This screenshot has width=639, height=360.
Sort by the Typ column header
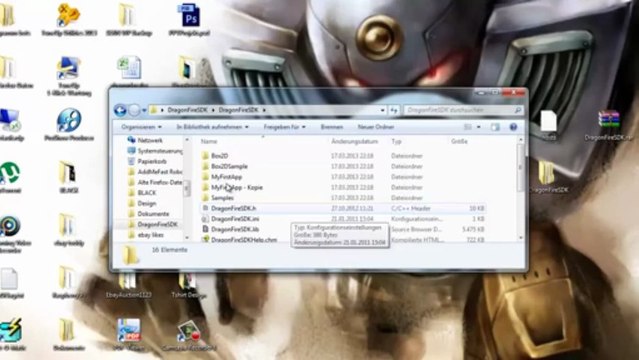click(x=396, y=141)
